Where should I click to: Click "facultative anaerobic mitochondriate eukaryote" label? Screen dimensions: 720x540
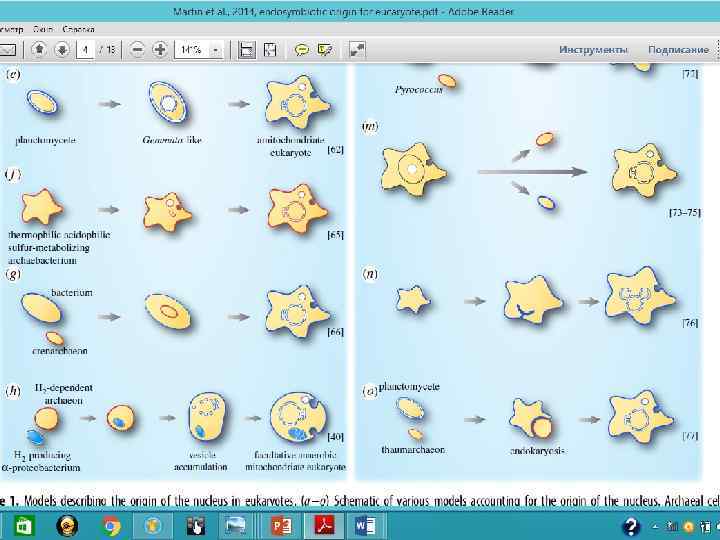coord(295,461)
